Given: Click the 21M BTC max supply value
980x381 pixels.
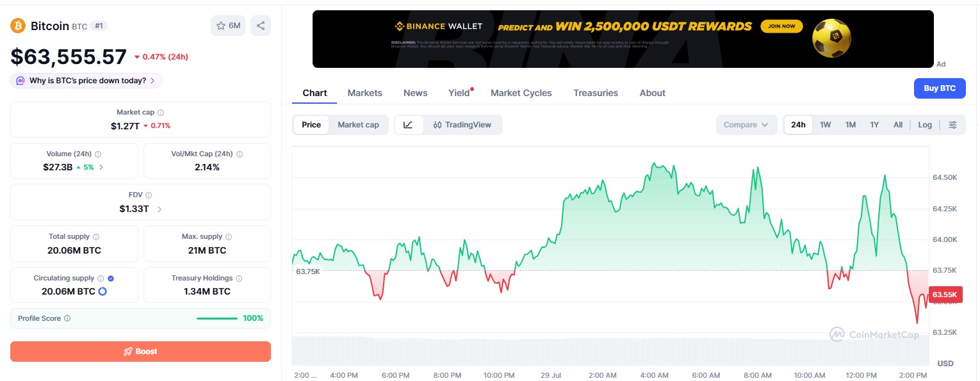Looking at the screenshot, I should (207, 250).
